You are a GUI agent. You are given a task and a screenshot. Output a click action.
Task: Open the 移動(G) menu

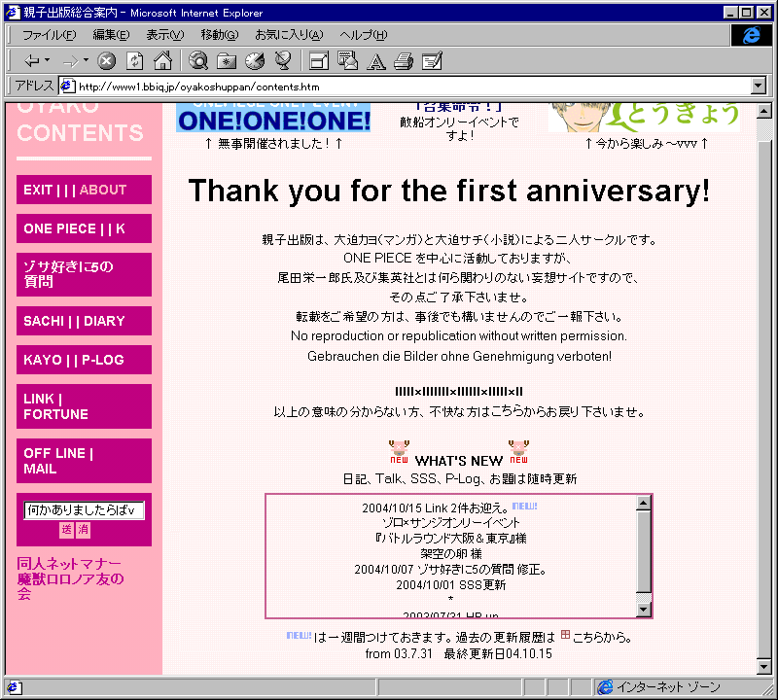[x=220, y=35]
